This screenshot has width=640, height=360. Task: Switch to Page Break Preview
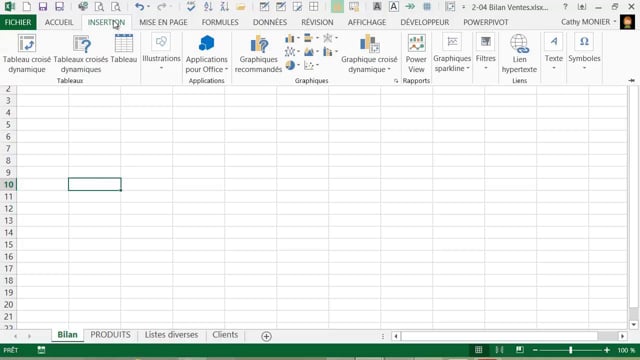[x=520, y=350]
